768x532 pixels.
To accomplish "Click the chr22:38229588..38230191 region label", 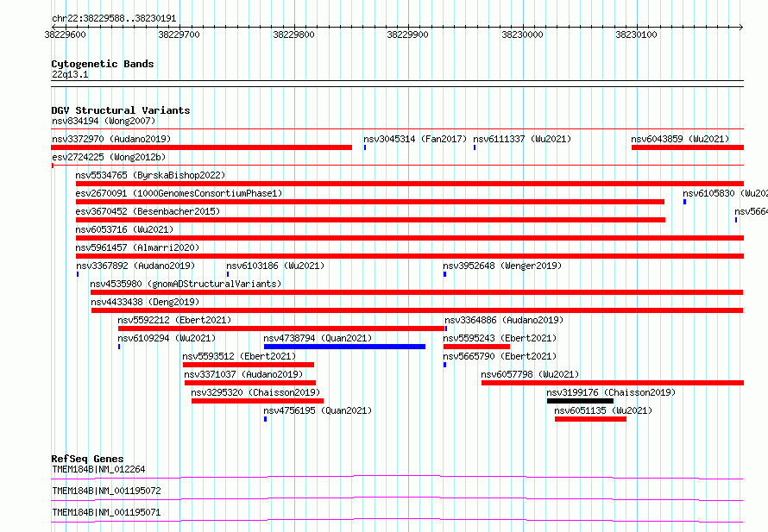I will [114, 18].
